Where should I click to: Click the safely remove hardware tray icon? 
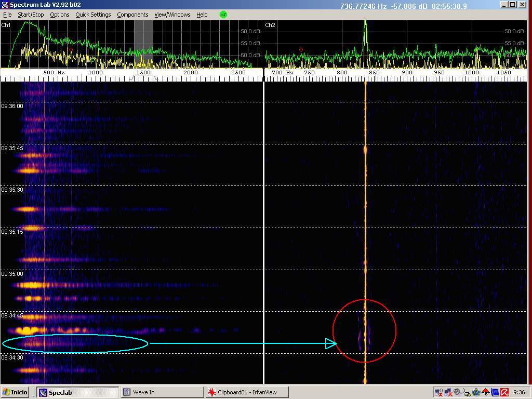pyautogui.click(x=466, y=392)
